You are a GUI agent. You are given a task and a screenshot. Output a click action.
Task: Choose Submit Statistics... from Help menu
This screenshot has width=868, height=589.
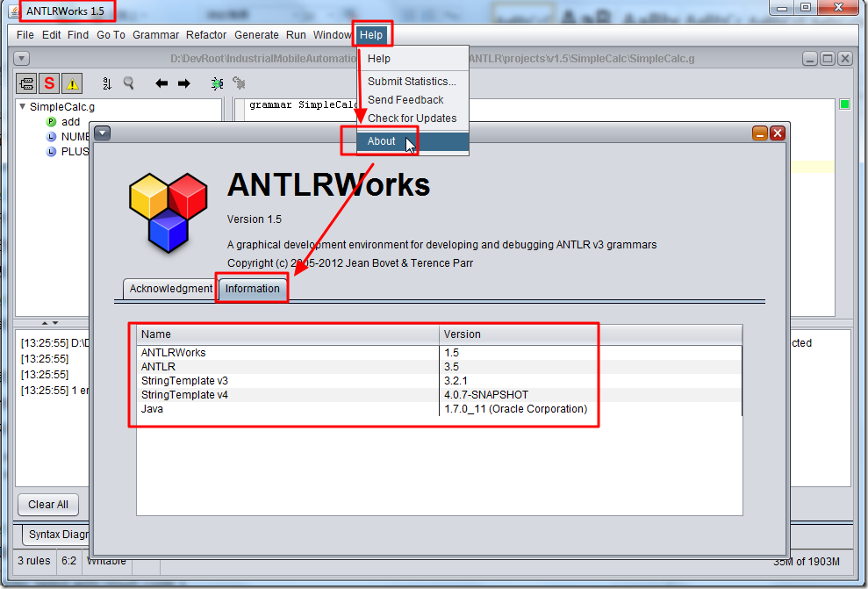pos(413,82)
